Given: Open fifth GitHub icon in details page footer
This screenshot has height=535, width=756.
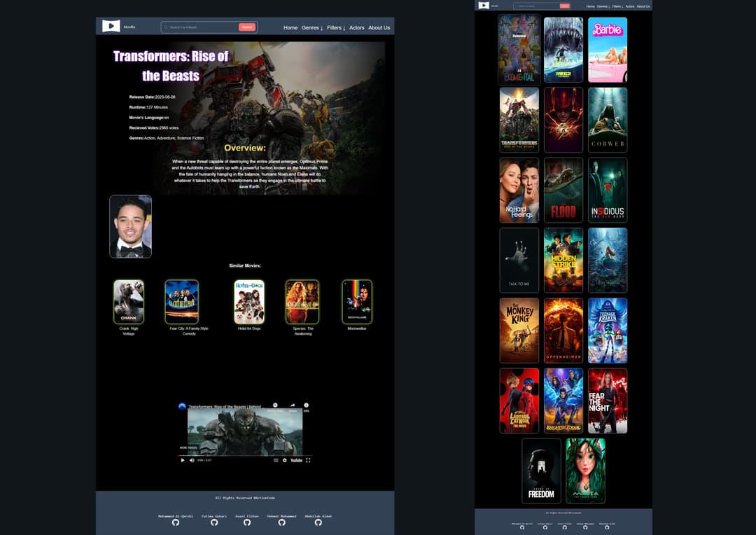Looking at the screenshot, I should pyautogui.click(x=318, y=522).
